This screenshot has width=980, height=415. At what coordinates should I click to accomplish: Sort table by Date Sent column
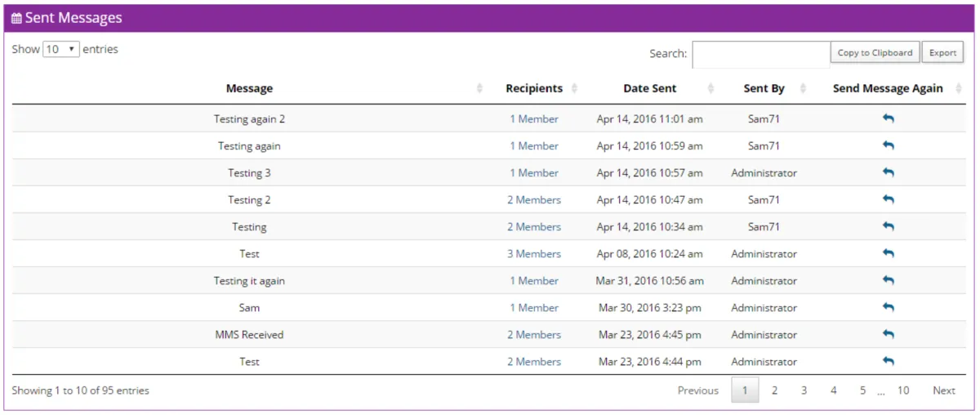[x=649, y=88]
